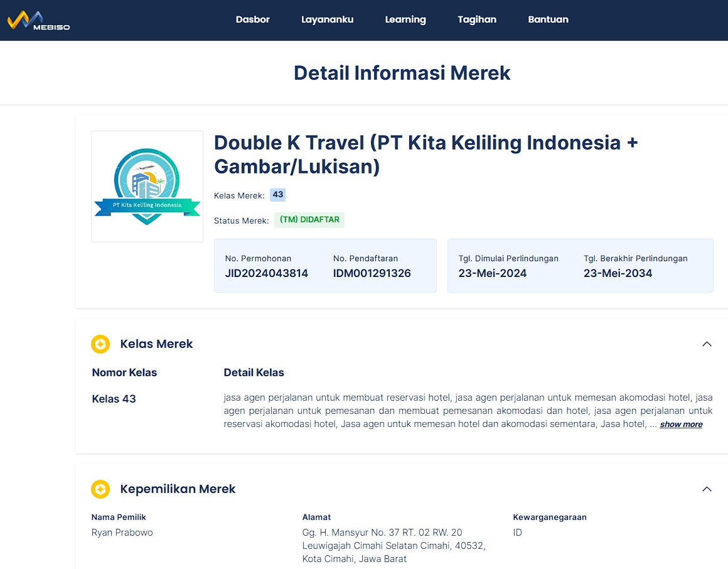Click the Kelas 43 row label
This screenshot has width=728, height=569.
(114, 399)
